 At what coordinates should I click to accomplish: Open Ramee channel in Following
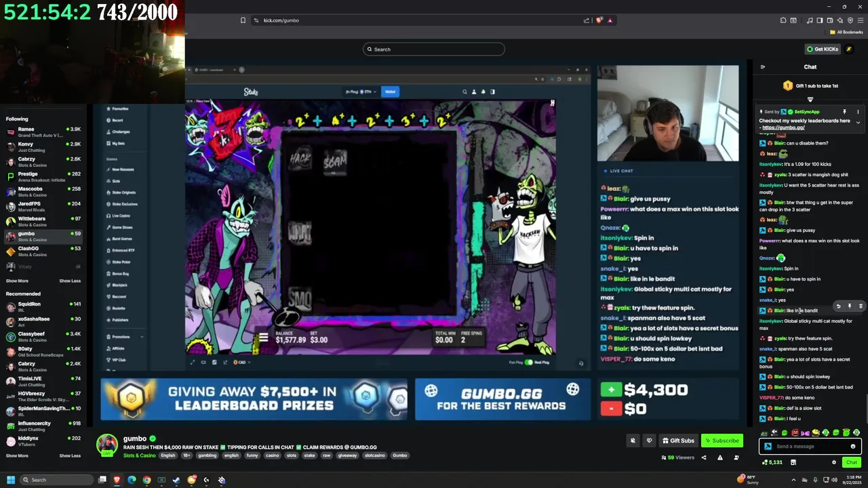43,131
